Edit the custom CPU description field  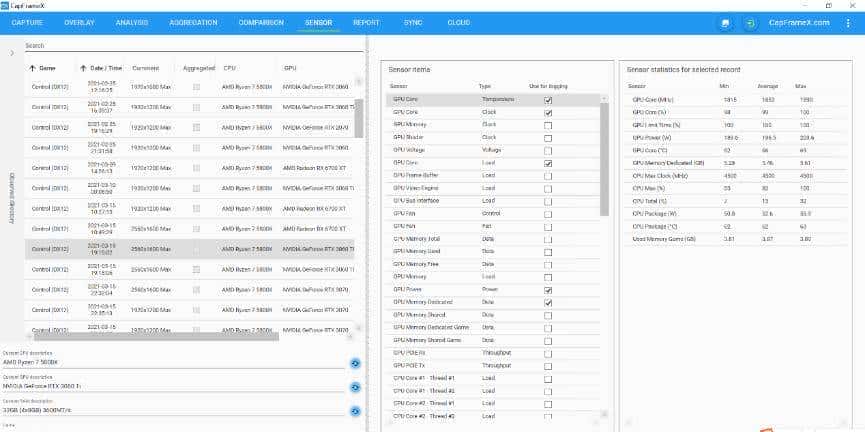coord(174,362)
